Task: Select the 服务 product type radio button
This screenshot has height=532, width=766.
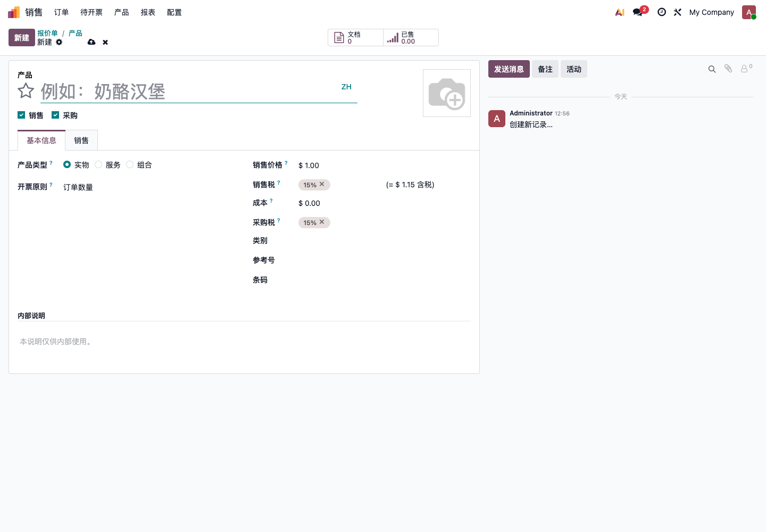Action: (98, 164)
